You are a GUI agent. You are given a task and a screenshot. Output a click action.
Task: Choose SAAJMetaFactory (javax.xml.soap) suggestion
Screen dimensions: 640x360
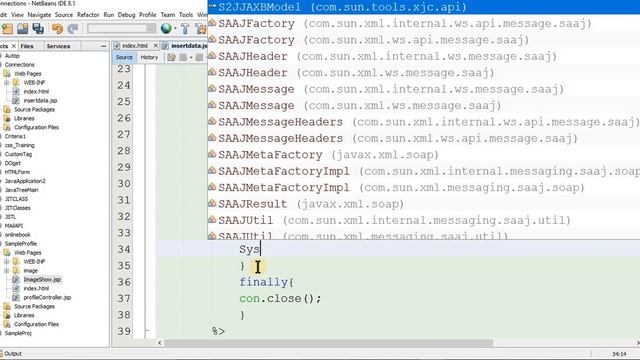(x=424, y=155)
